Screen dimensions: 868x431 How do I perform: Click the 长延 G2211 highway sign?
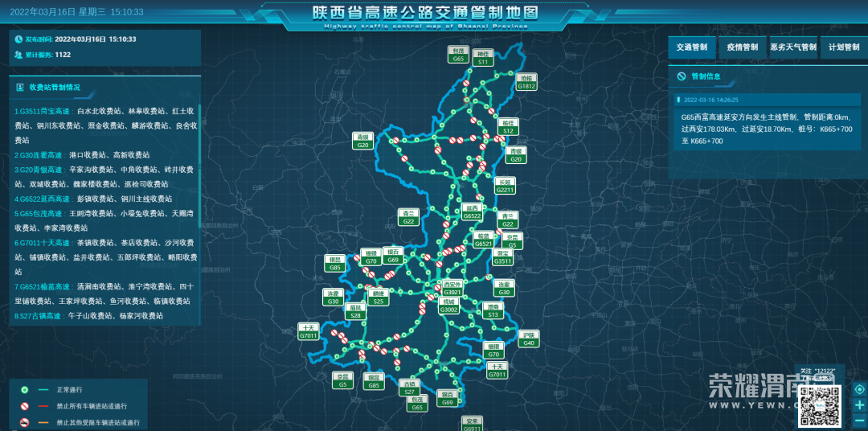click(x=505, y=186)
